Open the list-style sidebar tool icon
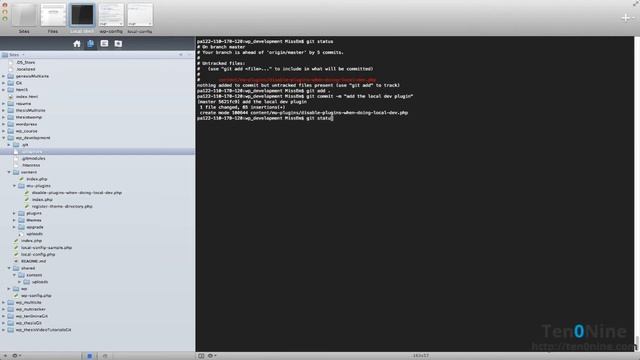Screen dimensions: 640x360 (104, 44)
